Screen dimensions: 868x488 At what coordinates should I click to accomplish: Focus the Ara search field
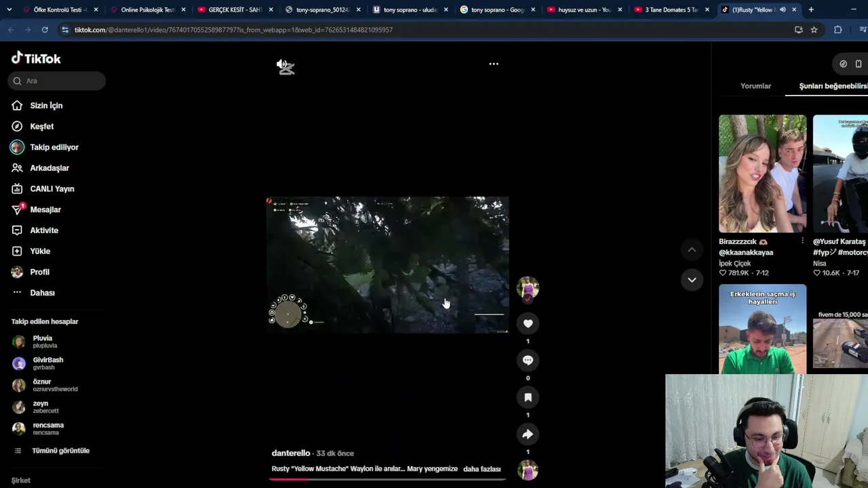coord(57,81)
